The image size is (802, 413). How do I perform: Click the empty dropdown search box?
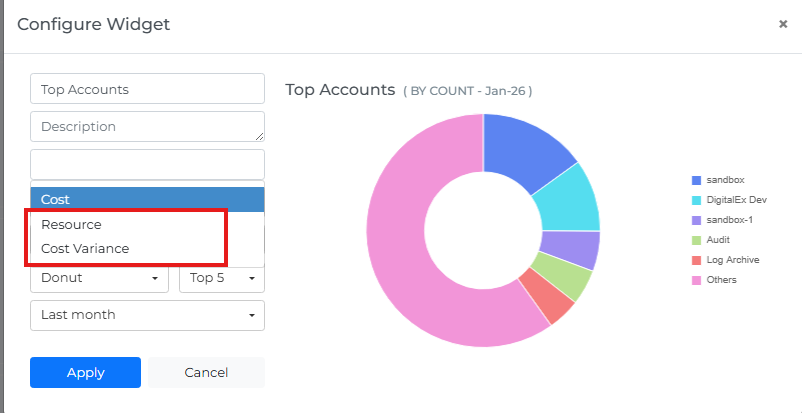point(147,164)
